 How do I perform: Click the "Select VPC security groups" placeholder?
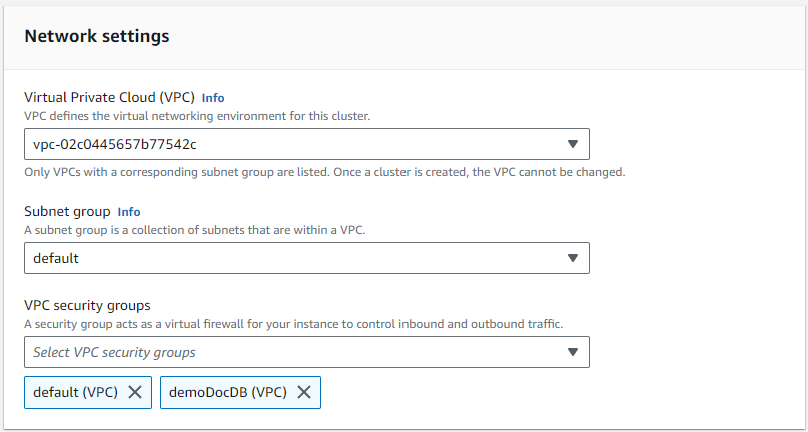pos(114,352)
